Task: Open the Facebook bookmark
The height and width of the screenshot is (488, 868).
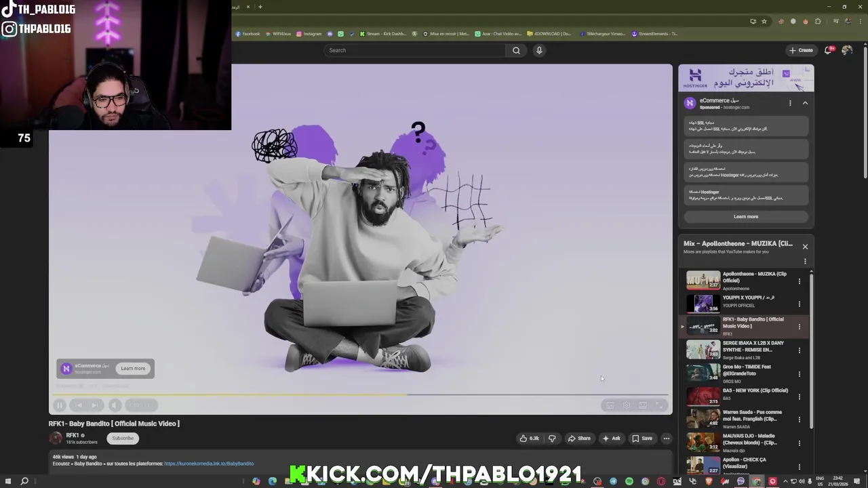Action: (248, 34)
